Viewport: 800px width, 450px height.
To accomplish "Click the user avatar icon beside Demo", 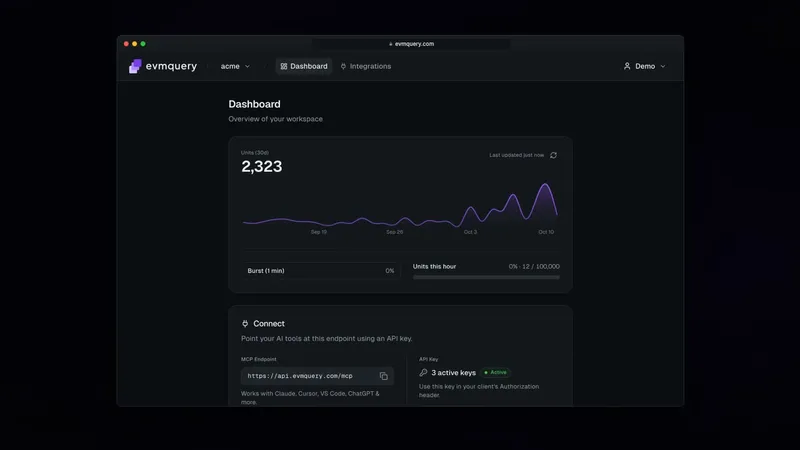I will tap(627, 66).
